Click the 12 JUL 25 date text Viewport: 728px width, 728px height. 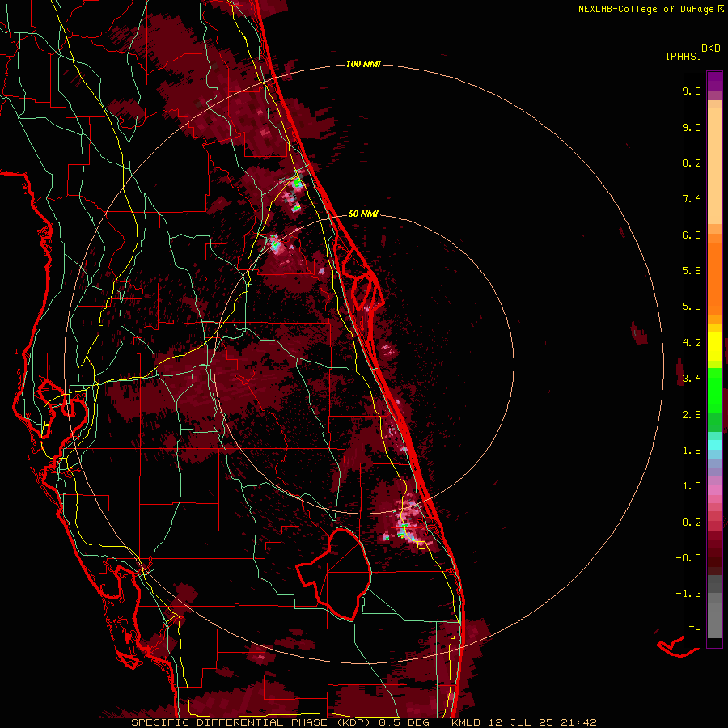coord(520,722)
